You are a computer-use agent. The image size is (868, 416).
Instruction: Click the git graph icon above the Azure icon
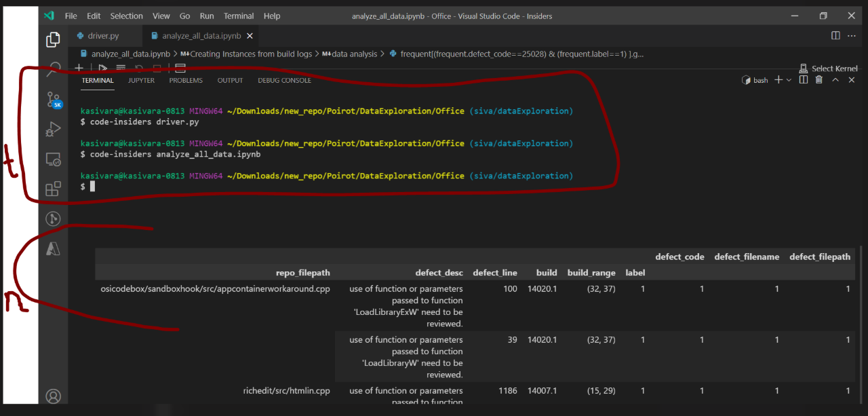pos(53,219)
